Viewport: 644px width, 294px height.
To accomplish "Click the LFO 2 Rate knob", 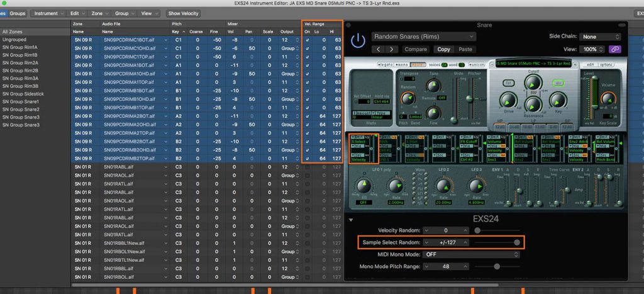I will pyautogui.click(x=443, y=187).
